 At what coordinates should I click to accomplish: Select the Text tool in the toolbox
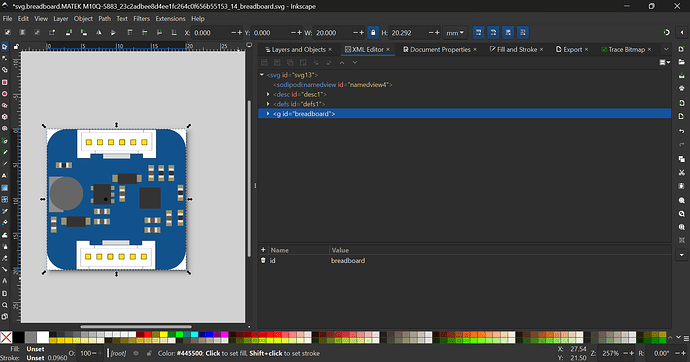(x=4, y=176)
